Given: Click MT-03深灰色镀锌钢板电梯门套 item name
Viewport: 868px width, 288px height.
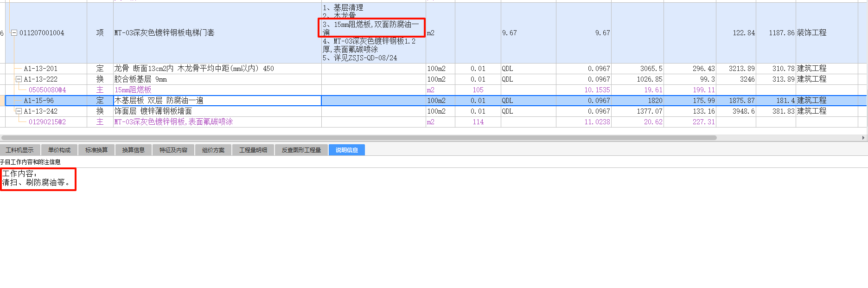Looking at the screenshot, I should pyautogui.click(x=165, y=33).
